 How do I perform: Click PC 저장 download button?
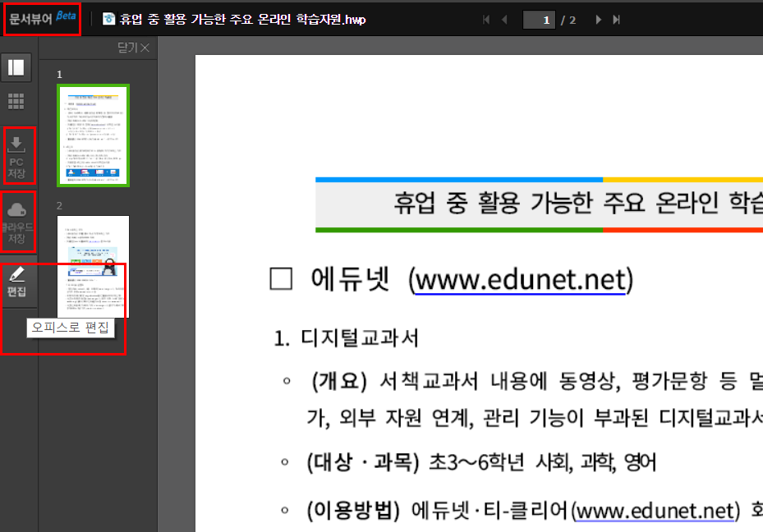[16, 157]
